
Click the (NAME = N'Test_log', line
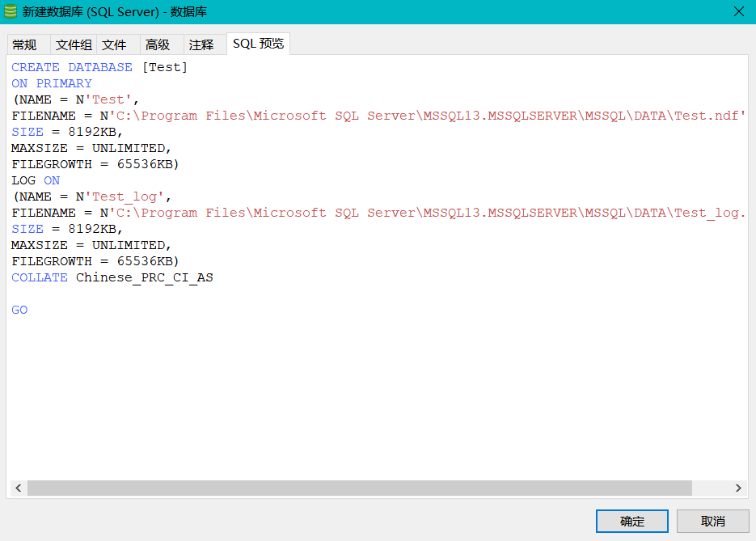91,197
